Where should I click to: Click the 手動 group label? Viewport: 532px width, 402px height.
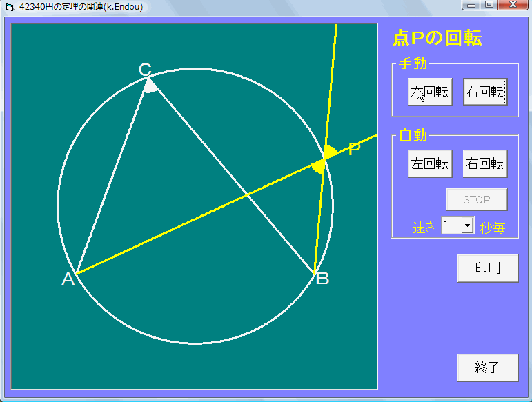(413, 63)
